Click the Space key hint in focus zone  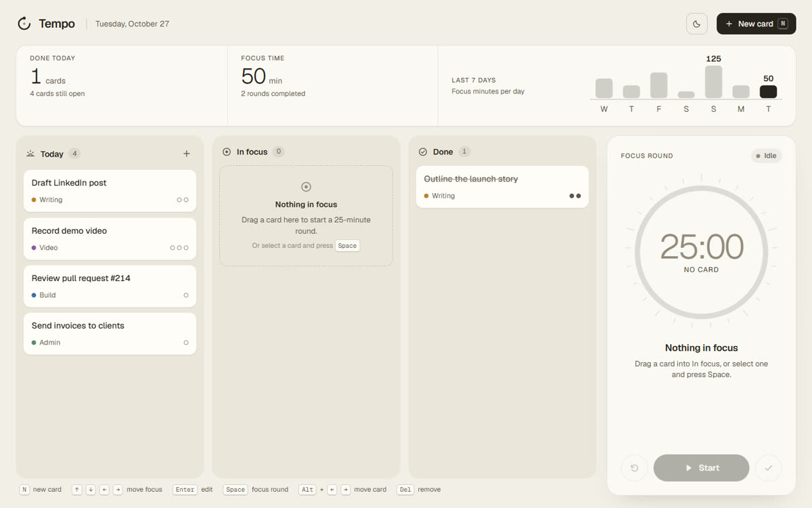click(347, 246)
